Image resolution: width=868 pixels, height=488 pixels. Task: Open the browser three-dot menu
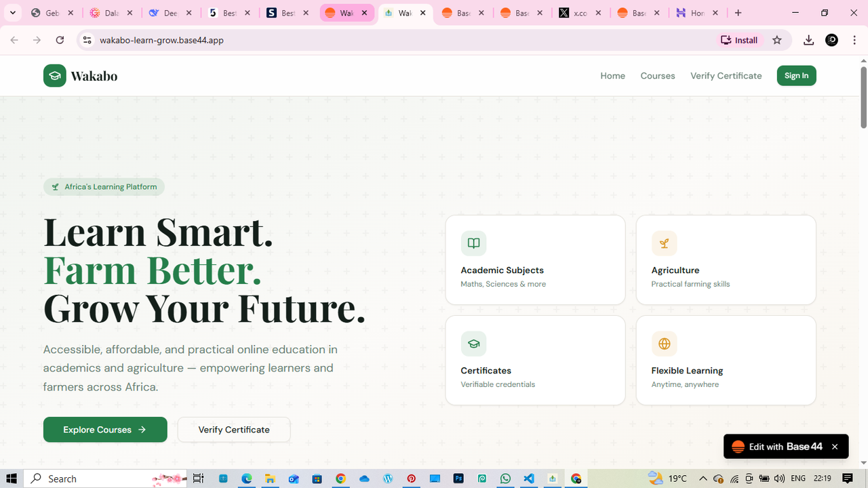(855, 40)
